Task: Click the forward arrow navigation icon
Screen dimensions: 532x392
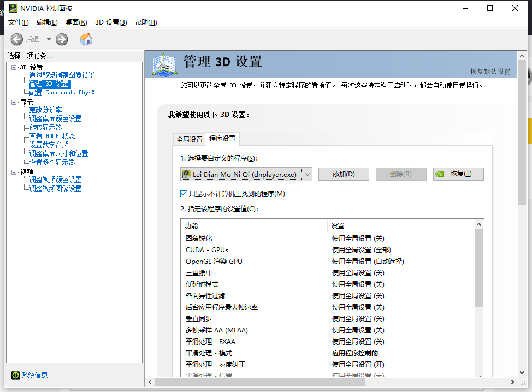Action: tap(62, 39)
